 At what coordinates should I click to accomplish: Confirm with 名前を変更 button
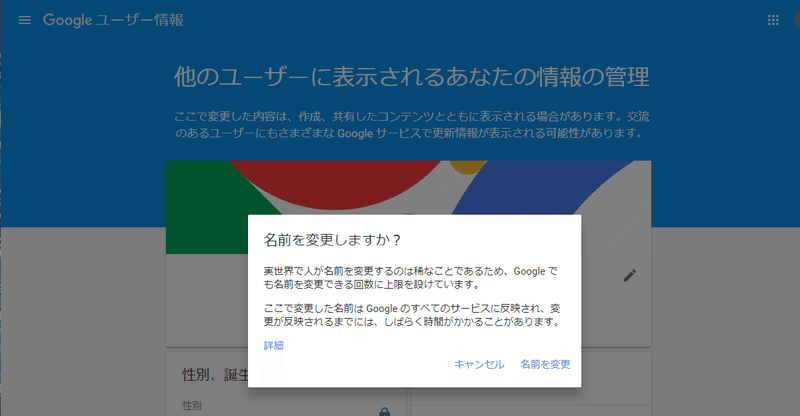(545, 364)
